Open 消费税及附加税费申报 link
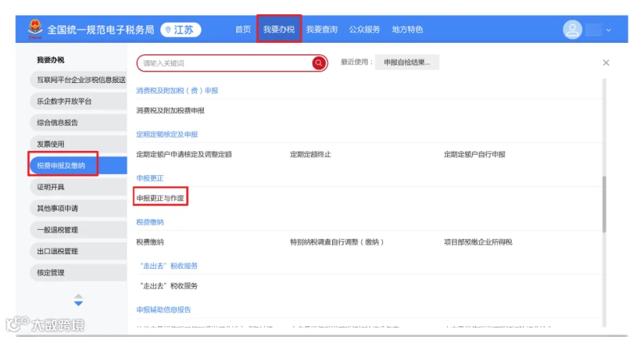 pyautogui.click(x=170, y=110)
